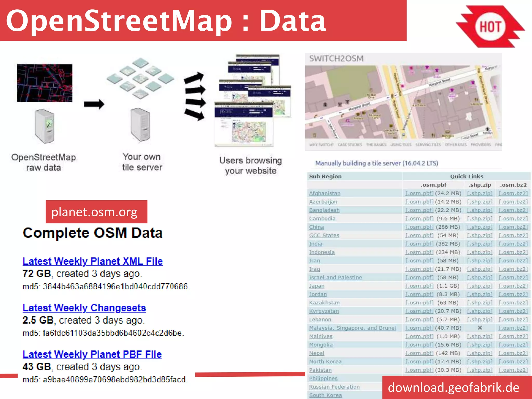
Task: Click the OpenStreetMap raw data server icon
Action: [44, 126]
